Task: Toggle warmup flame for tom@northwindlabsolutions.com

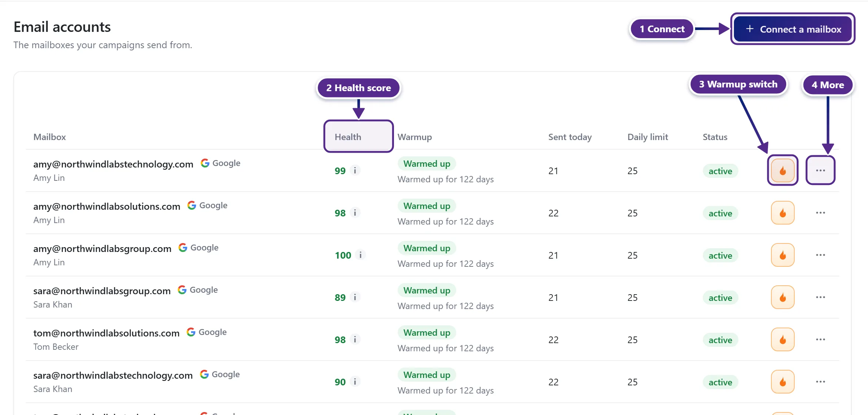Action: point(782,339)
